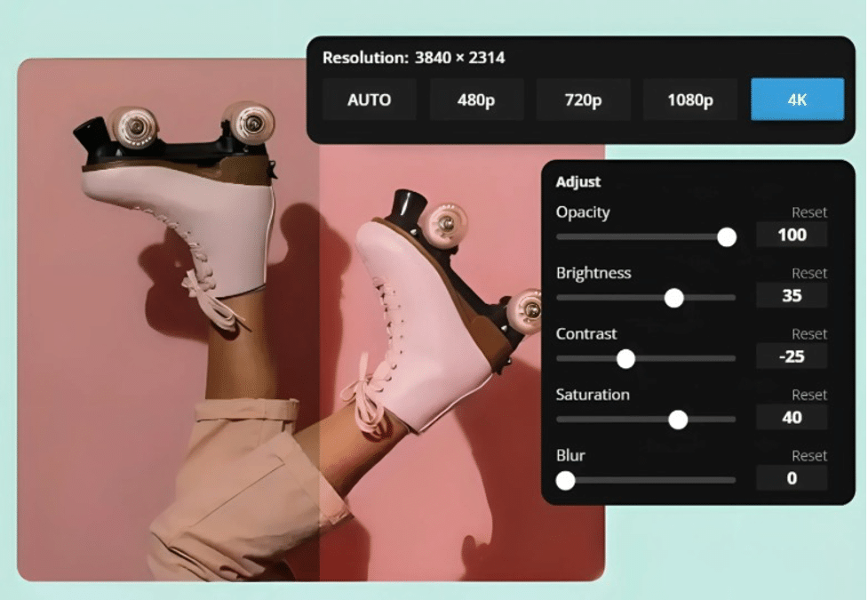Reset the Contrast value
The width and height of the screenshot is (868, 600).
pyautogui.click(x=809, y=334)
